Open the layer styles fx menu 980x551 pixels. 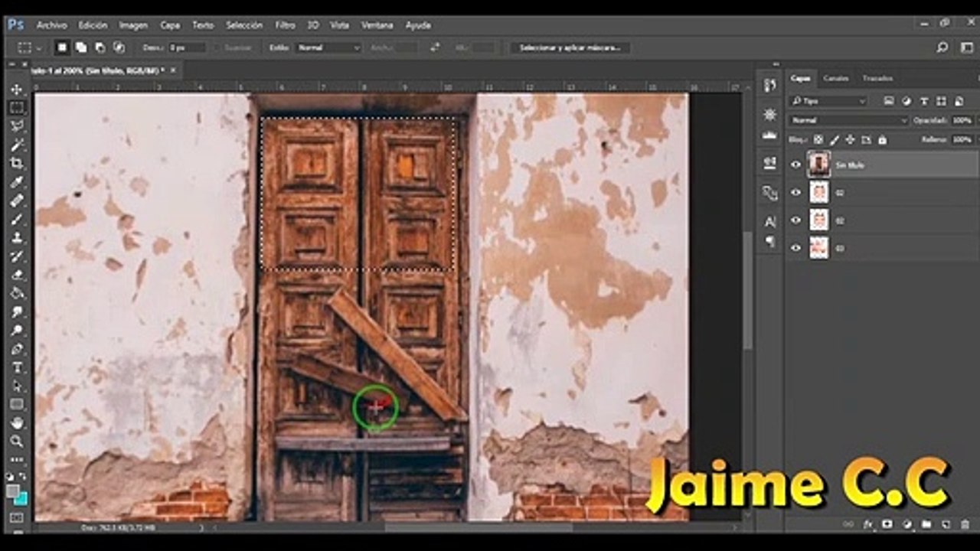point(868,524)
